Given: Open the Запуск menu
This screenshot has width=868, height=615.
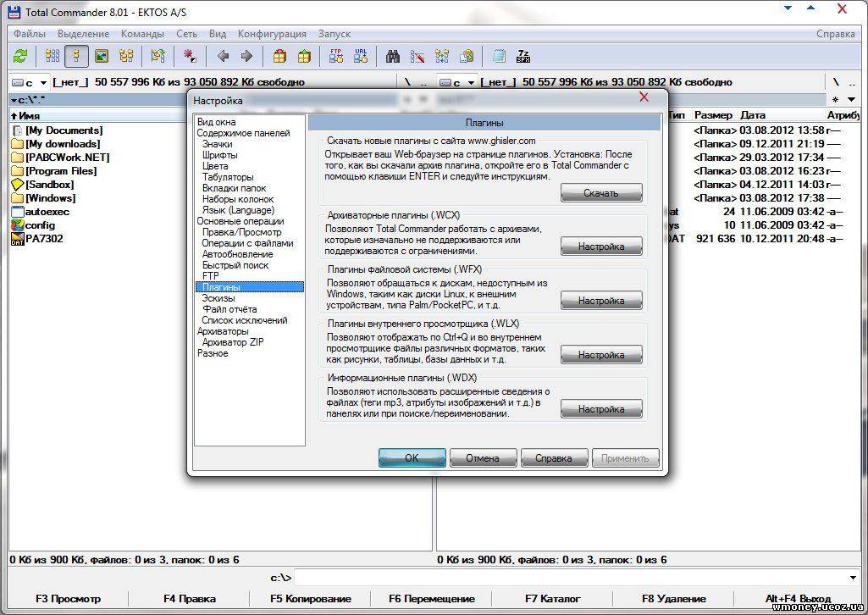Looking at the screenshot, I should 334,34.
